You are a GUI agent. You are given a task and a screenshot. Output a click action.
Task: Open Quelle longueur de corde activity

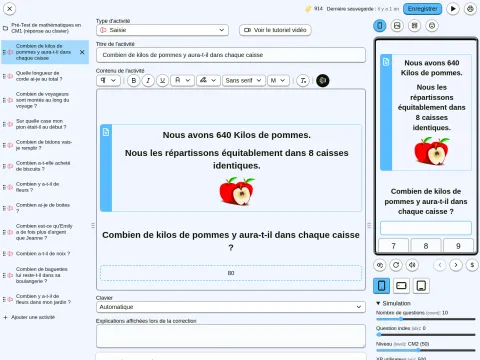[39, 76]
